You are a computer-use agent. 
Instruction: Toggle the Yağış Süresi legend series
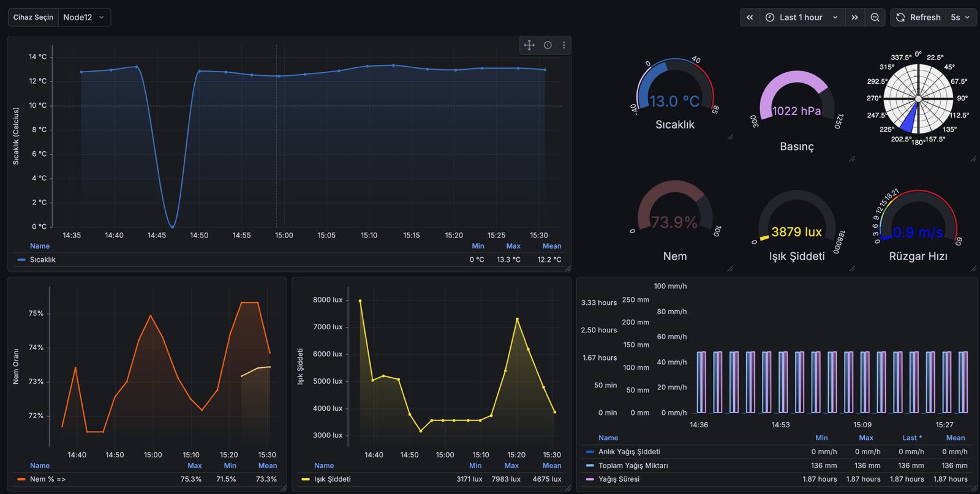point(619,479)
